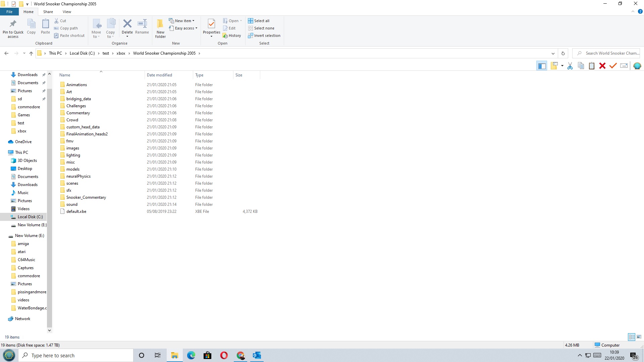The image size is (644, 362).
Task: Click the navigation pane scrollbar down arrow
Action: point(49,330)
